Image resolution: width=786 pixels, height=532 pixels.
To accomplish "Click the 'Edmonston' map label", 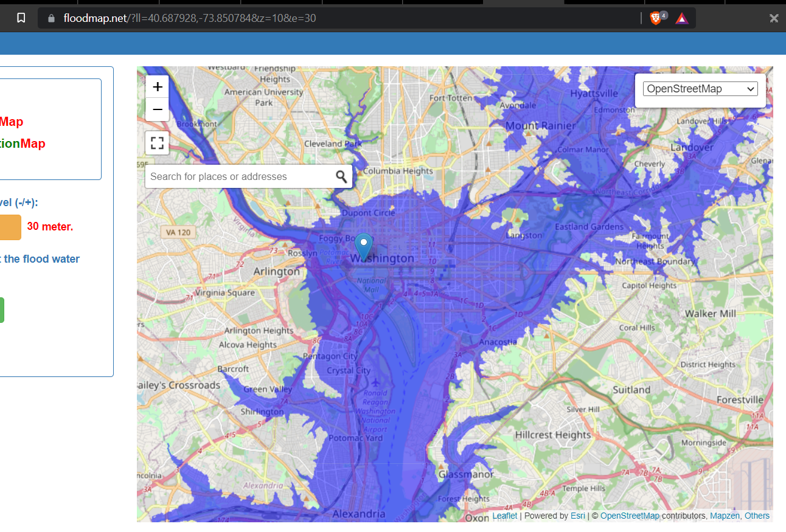I will [614, 110].
